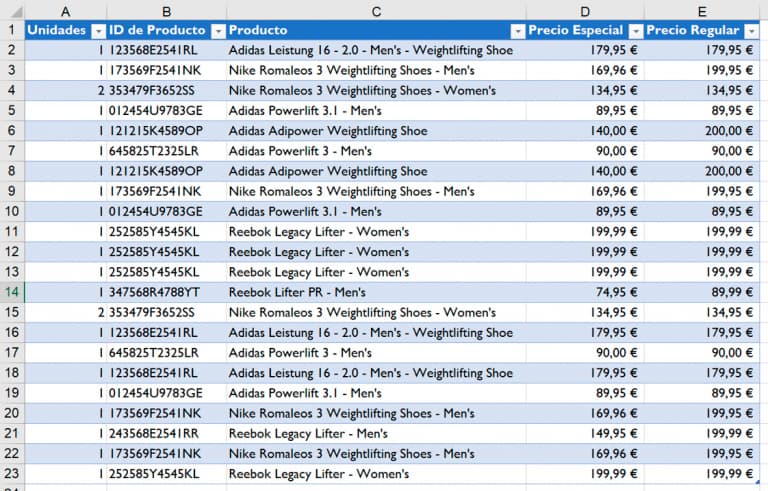
Task: Select Reebok Legacy Lifter Women's in row 11
Action: pyautogui.click(x=376, y=232)
